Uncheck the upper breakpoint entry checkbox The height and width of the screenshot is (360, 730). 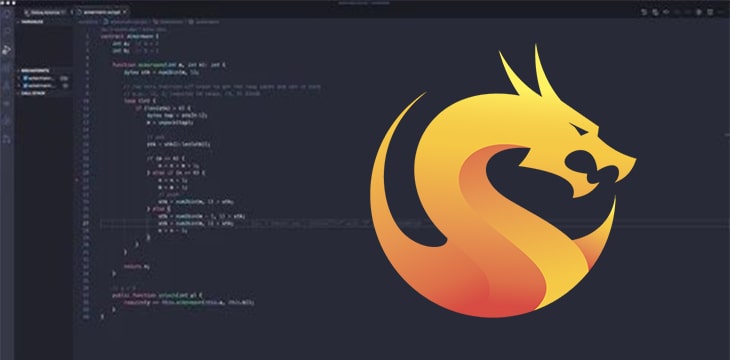(x=25, y=78)
